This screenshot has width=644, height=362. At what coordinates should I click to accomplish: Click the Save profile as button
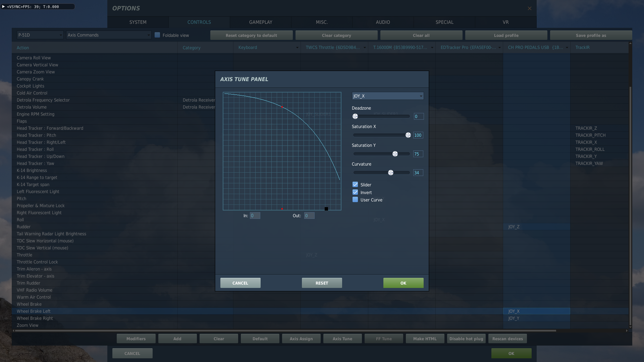[591, 35]
